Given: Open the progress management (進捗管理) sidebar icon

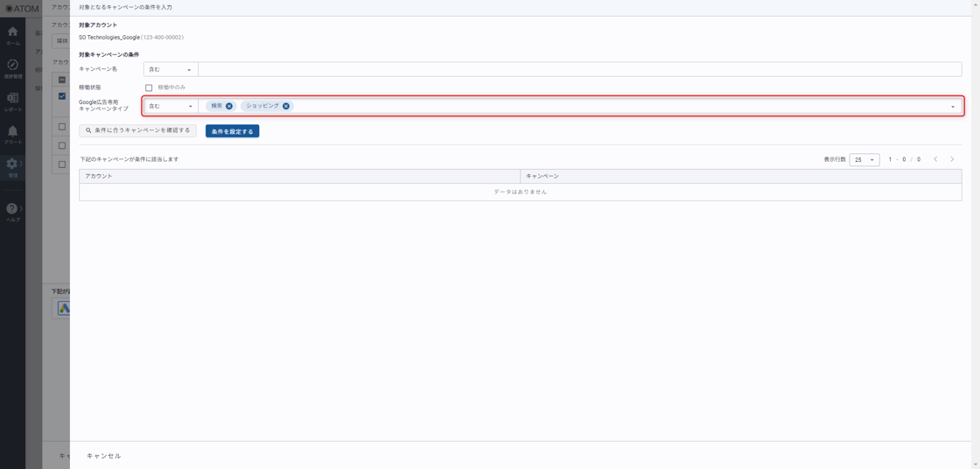Looking at the screenshot, I should [x=12, y=66].
